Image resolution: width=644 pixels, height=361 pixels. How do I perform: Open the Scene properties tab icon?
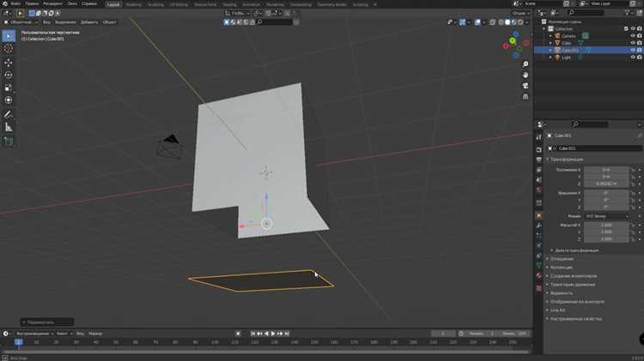point(539,180)
